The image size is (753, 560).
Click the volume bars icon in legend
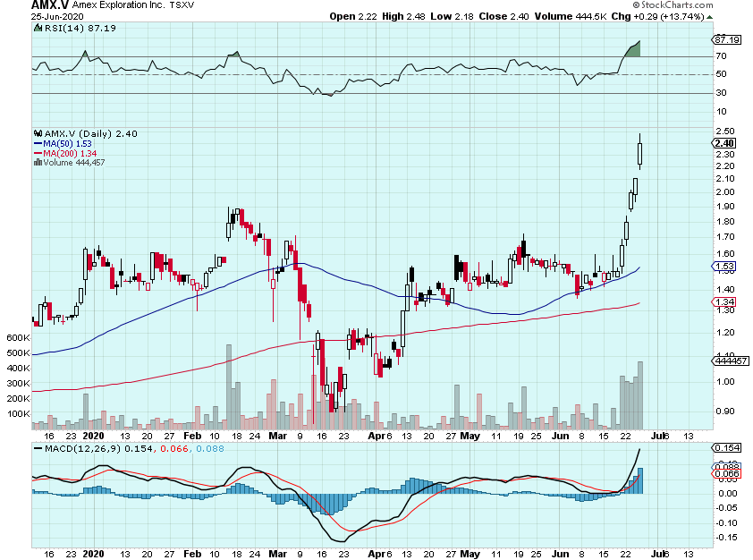[x=37, y=162]
